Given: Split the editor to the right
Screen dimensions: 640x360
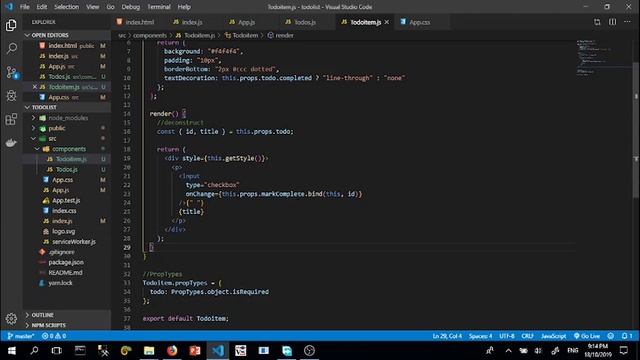Looking at the screenshot, I should coord(613,22).
